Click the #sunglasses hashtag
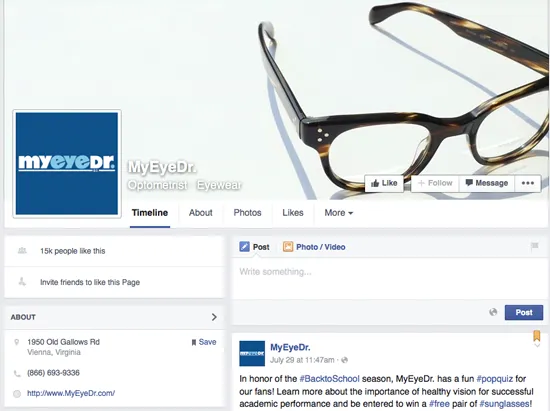This screenshot has width=550, height=411. point(504,404)
